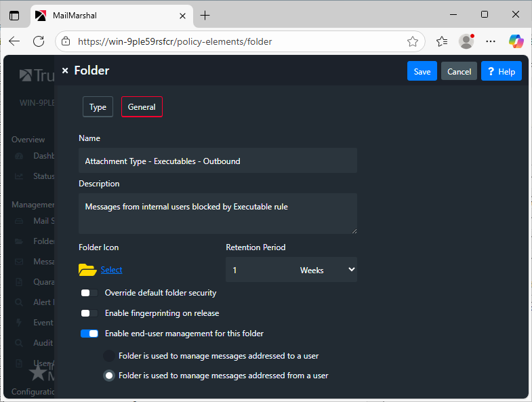The height and width of the screenshot is (402, 532).
Task: Disable end-user management for this folder
Action: [89, 334]
